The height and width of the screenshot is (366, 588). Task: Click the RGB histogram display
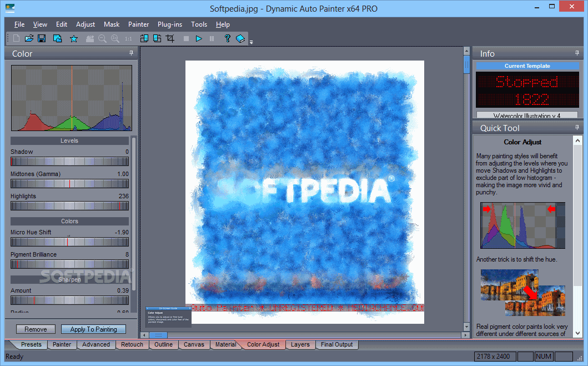pyautogui.click(x=71, y=98)
